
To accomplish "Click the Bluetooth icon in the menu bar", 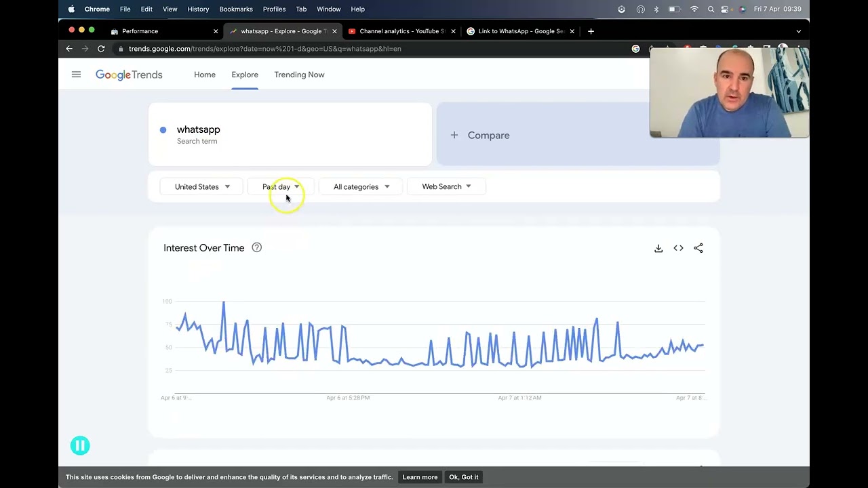I will (656, 9).
